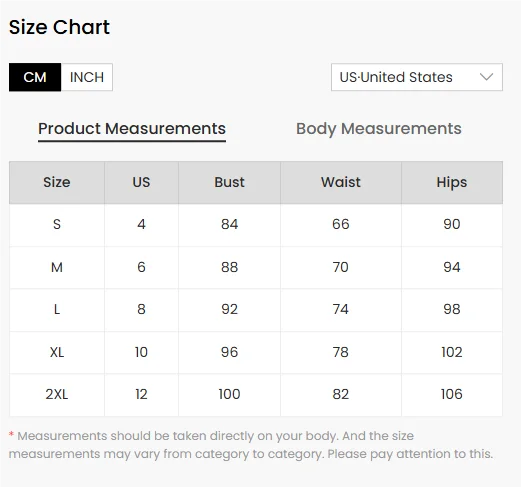
Task: Click the Size Chart heading
Action: click(x=59, y=27)
